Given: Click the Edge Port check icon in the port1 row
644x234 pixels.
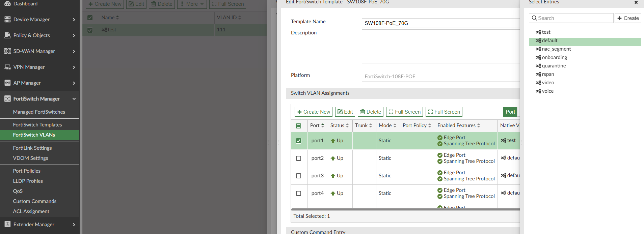Looking at the screenshot, I should pyautogui.click(x=440, y=138).
